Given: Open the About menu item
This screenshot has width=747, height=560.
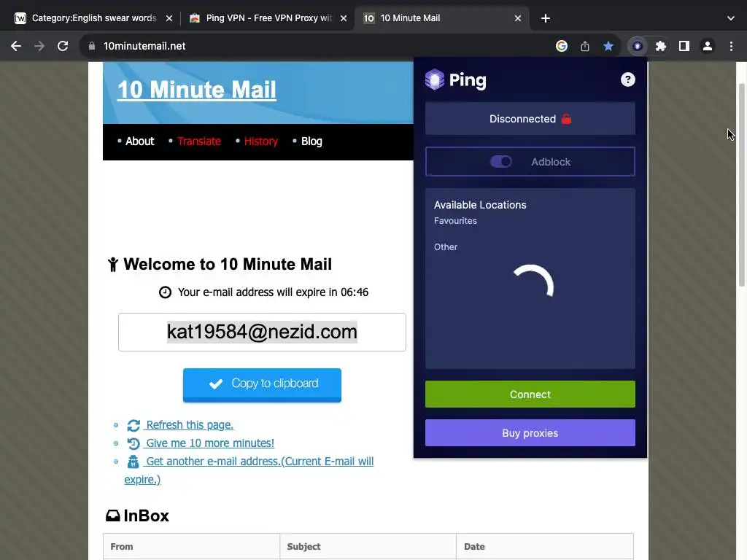Looking at the screenshot, I should (x=139, y=141).
